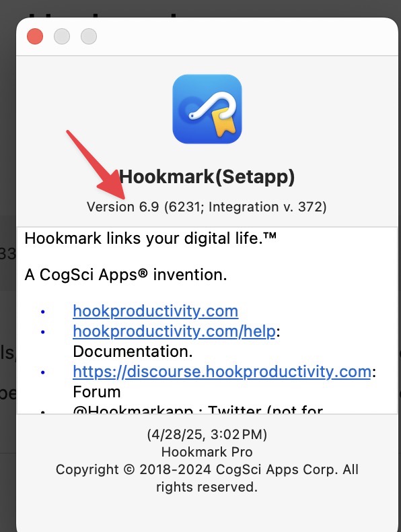Click the Version 6.9 (6231) text
This screenshot has width=401, height=532.
tap(207, 207)
